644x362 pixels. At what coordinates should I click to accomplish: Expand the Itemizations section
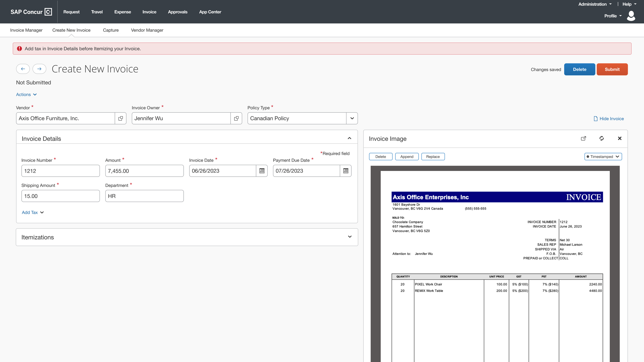coord(350,237)
